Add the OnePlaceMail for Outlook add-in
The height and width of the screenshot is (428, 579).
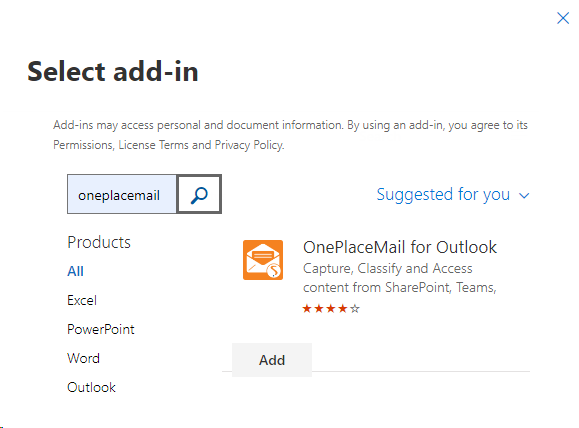[272, 360]
